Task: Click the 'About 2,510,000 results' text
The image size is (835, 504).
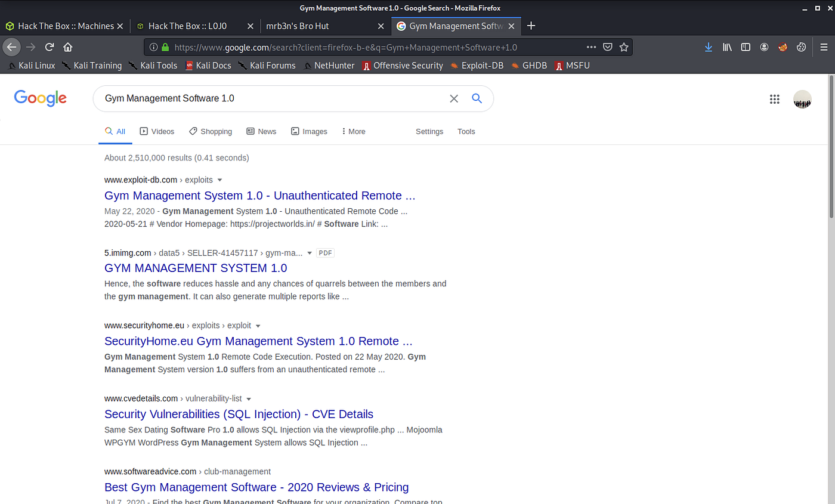Action: 177,158
